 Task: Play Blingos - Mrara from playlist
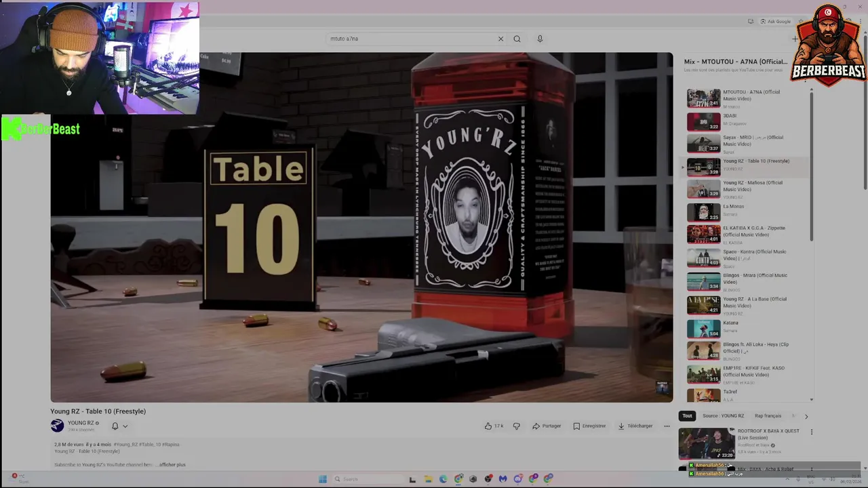tap(746, 282)
